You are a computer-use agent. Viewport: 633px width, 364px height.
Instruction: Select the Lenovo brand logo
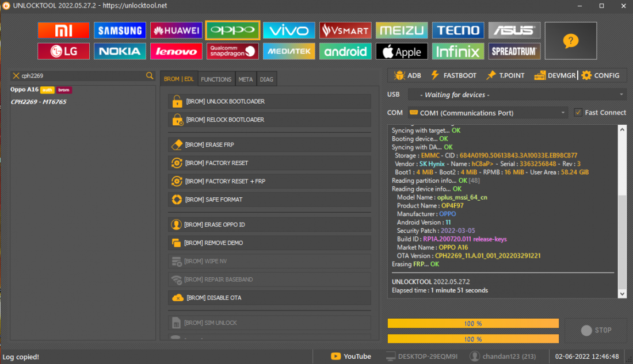pyautogui.click(x=176, y=51)
